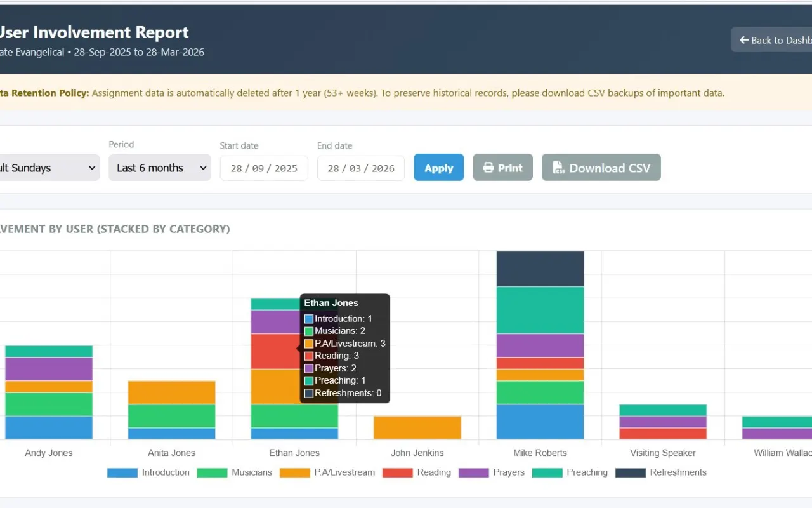The image size is (812, 508).
Task: Click John Jenkins' orange P.A/Livestream bar
Action: click(417, 427)
